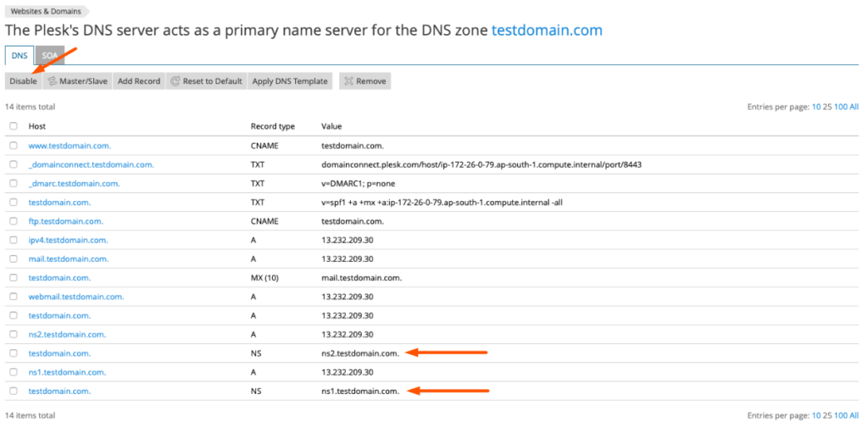The height and width of the screenshot is (428, 868).
Task: Switch to the SOA tab
Action: click(x=50, y=55)
